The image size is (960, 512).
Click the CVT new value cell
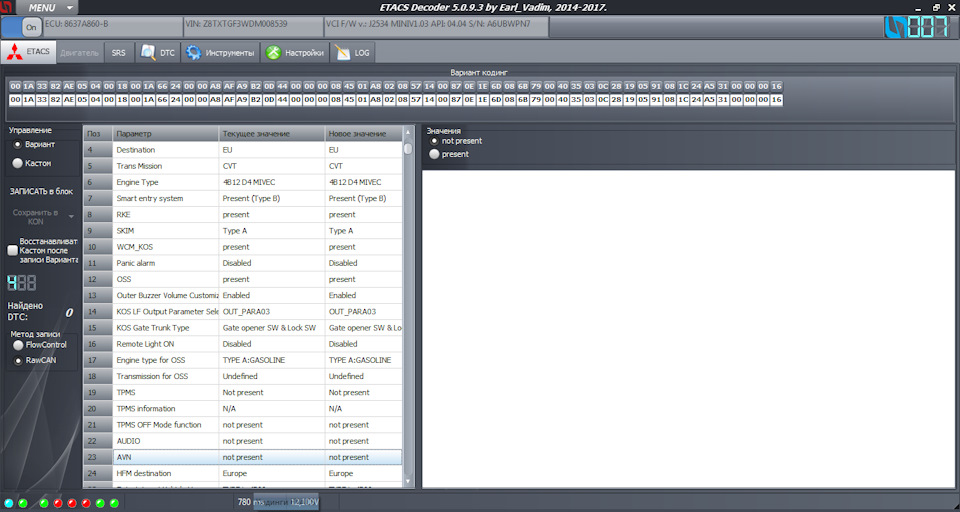tap(364, 166)
